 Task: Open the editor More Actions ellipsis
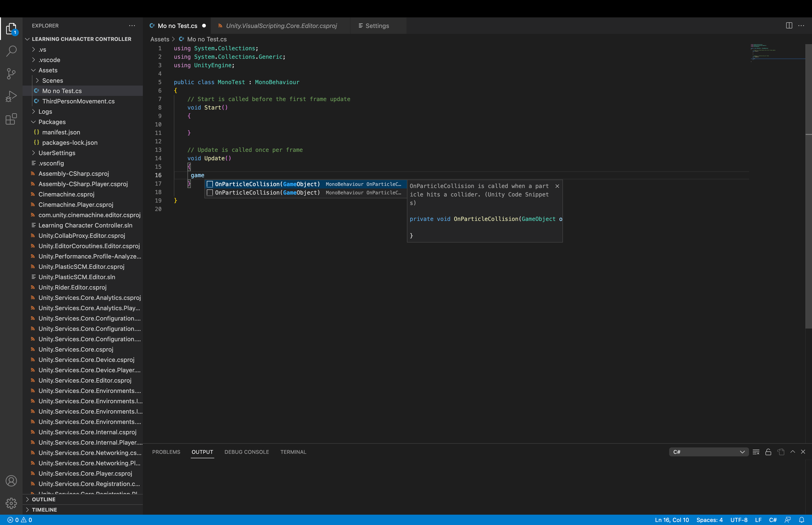click(801, 26)
